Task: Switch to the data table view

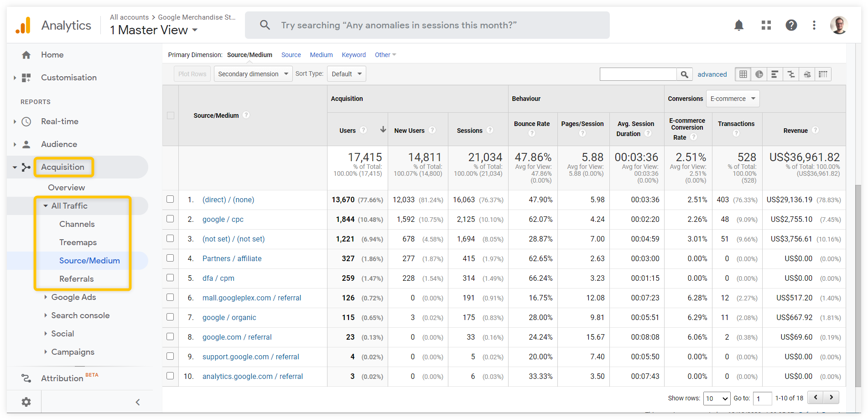Action: pyautogui.click(x=743, y=74)
